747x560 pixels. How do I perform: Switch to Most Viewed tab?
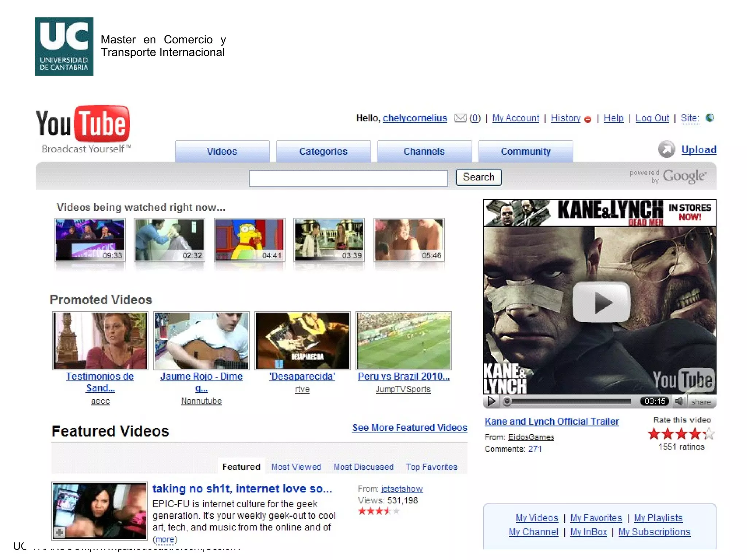(296, 467)
